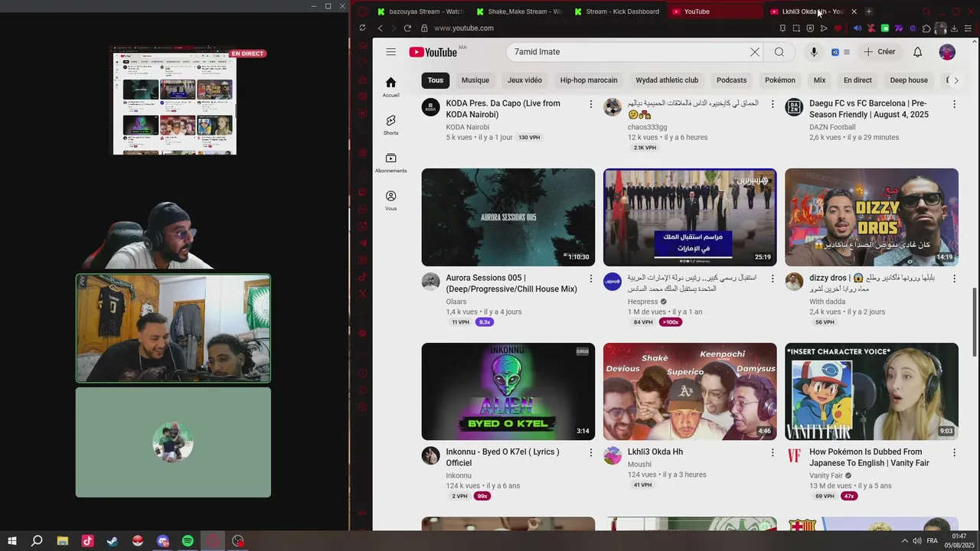Select the Hip-hop marocain filter chip

[x=589, y=80]
